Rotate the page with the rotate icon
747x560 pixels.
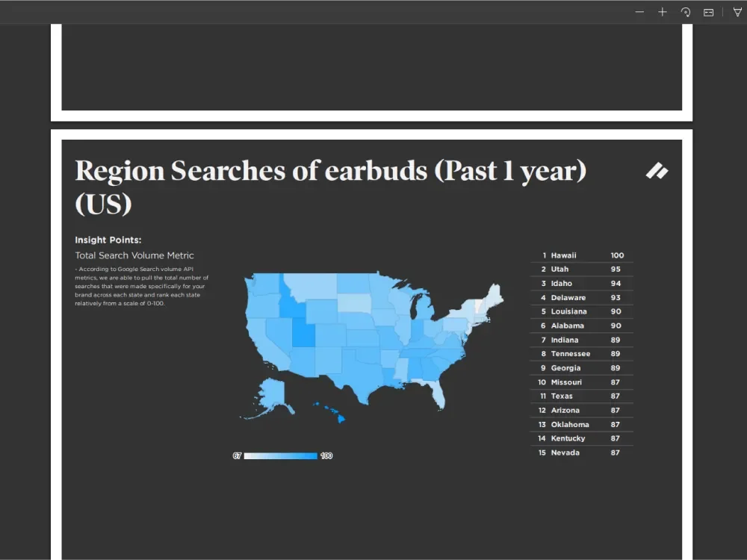tap(686, 12)
